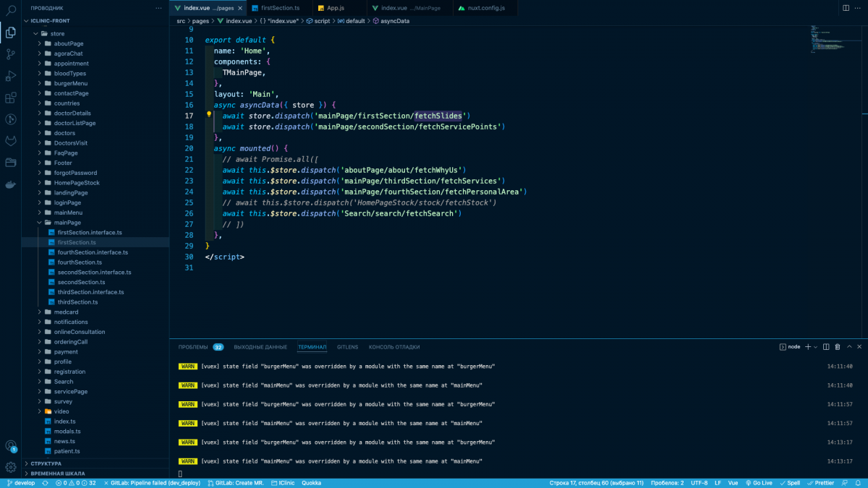Image resolution: width=868 pixels, height=488 pixels.
Task: Open the Run and Debug view
Action: click(11, 76)
